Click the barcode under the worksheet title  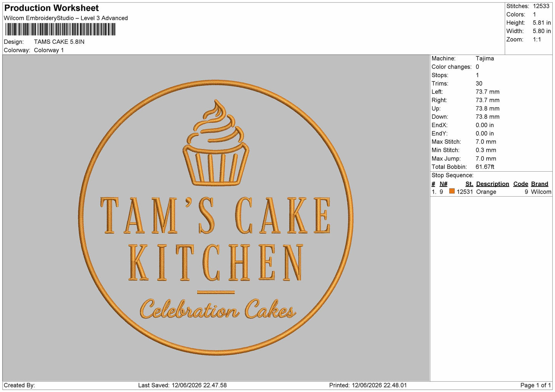click(60, 30)
